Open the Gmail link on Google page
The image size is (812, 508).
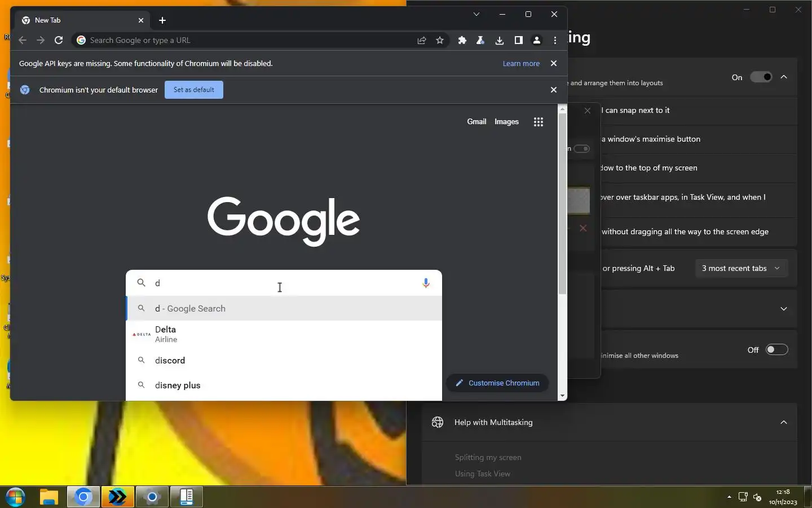(x=476, y=121)
